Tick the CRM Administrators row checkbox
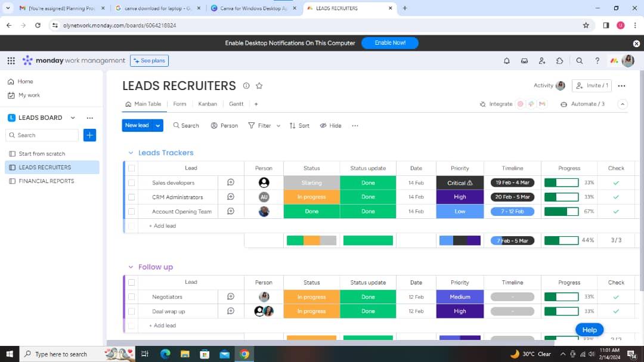Viewport: 644px width, 362px height. click(x=132, y=197)
